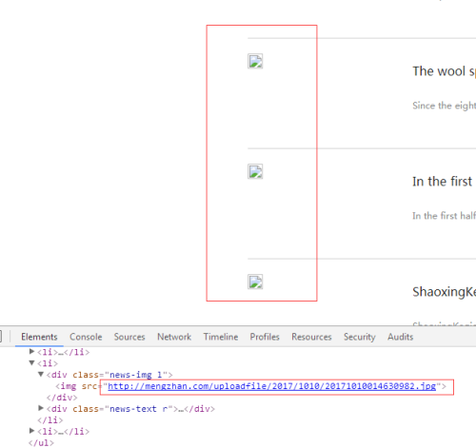Open the Sources tab

[x=129, y=337]
